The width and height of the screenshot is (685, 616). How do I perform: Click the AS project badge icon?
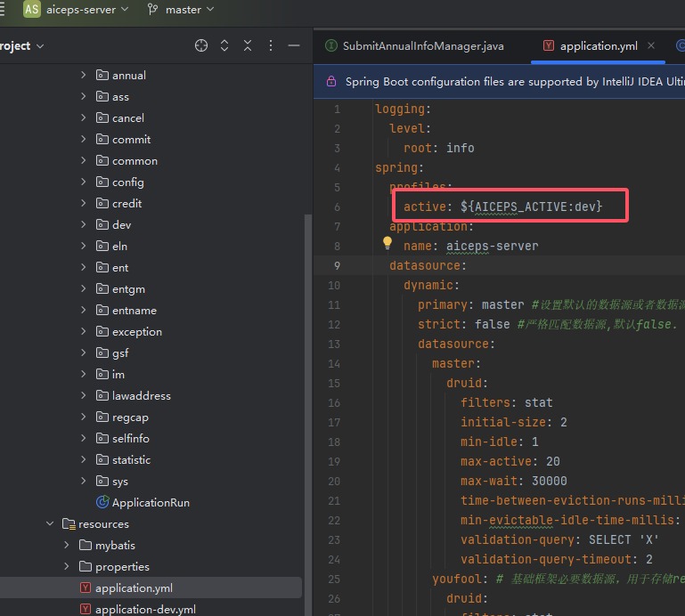(x=32, y=9)
